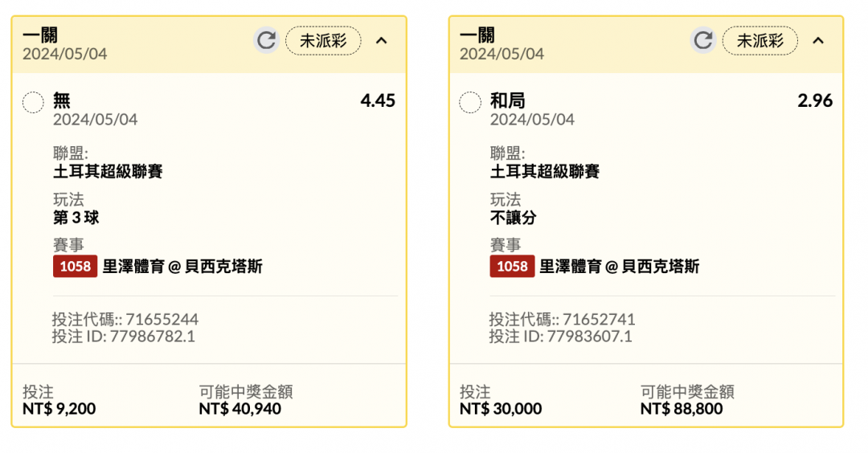Screen dimensions: 868x453
Task: Open match 里澤體育 @ 貝西克塔斯 in left card
Action: coord(182,267)
